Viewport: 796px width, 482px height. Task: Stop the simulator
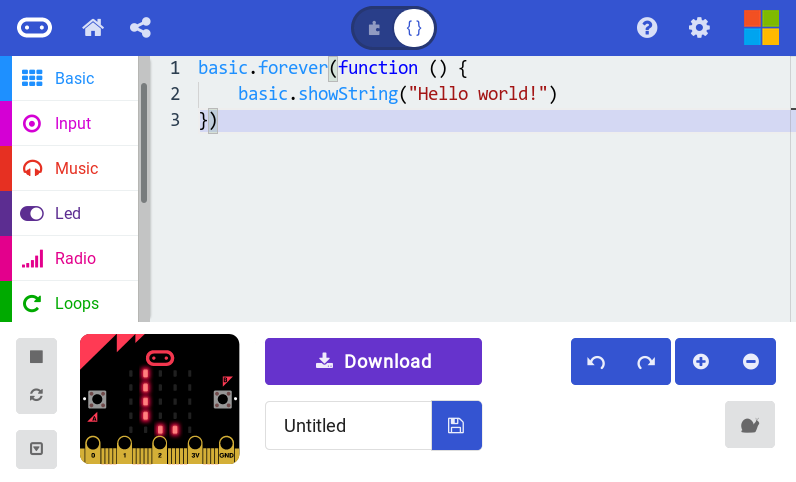coord(37,356)
